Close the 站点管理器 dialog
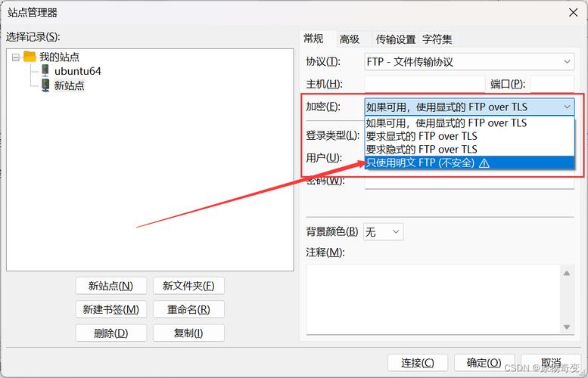588x378 pixels. 573,12
